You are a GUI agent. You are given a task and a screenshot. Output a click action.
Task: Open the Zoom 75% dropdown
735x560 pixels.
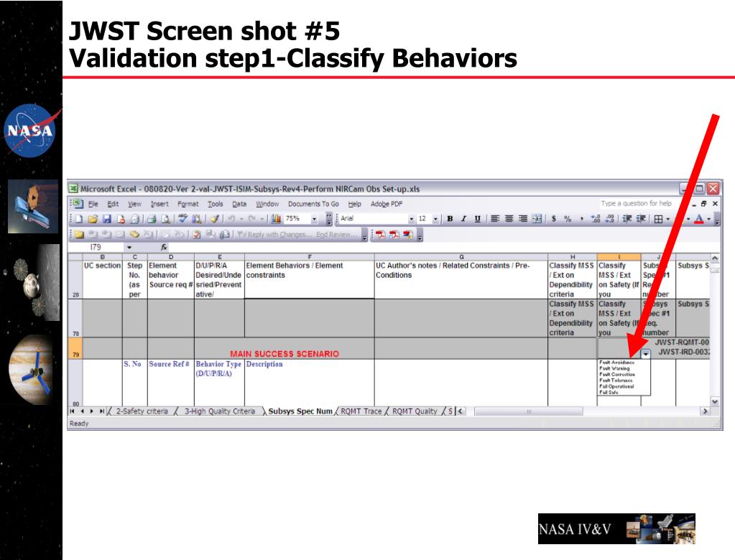pos(315,219)
